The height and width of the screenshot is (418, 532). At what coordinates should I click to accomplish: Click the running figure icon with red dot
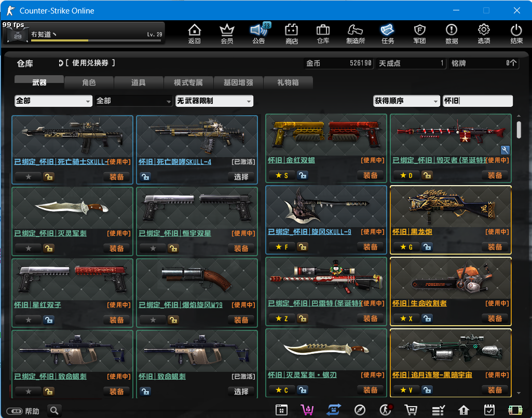pyautogui.click(x=386, y=410)
